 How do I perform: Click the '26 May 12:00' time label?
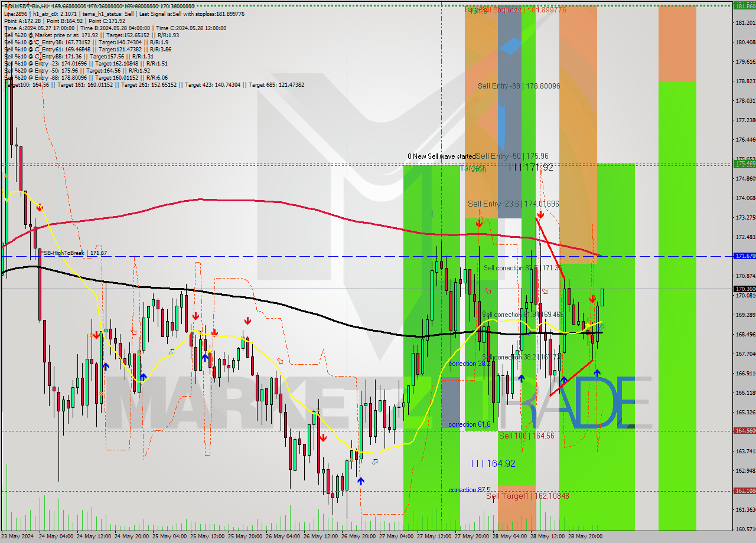pos(321,537)
